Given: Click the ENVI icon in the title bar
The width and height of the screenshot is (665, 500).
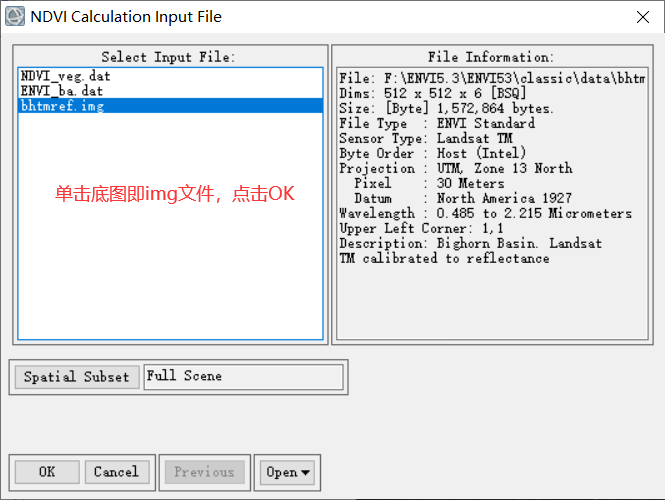Looking at the screenshot, I should (15, 17).
